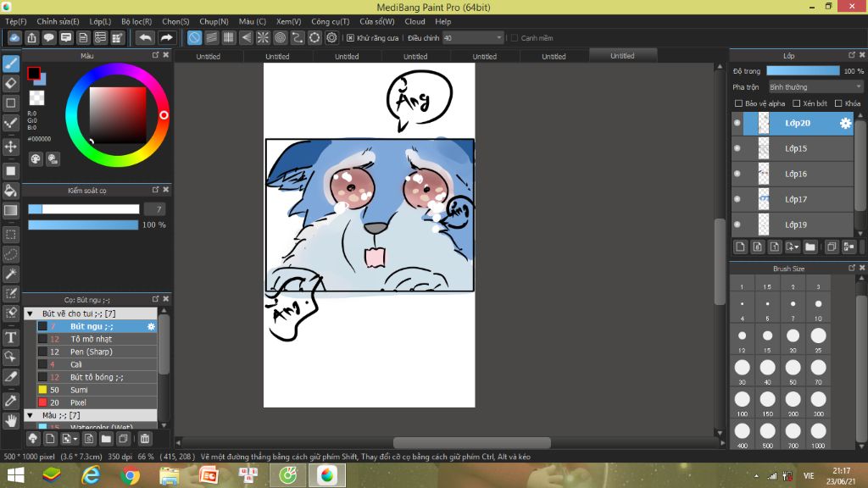
Task: Hide the Lớp20 layer
Action: click(x=737, y=123)
